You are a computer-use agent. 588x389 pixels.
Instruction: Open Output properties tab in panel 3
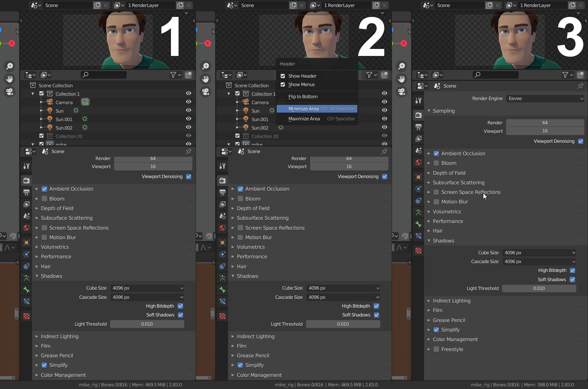click(419, 127)
